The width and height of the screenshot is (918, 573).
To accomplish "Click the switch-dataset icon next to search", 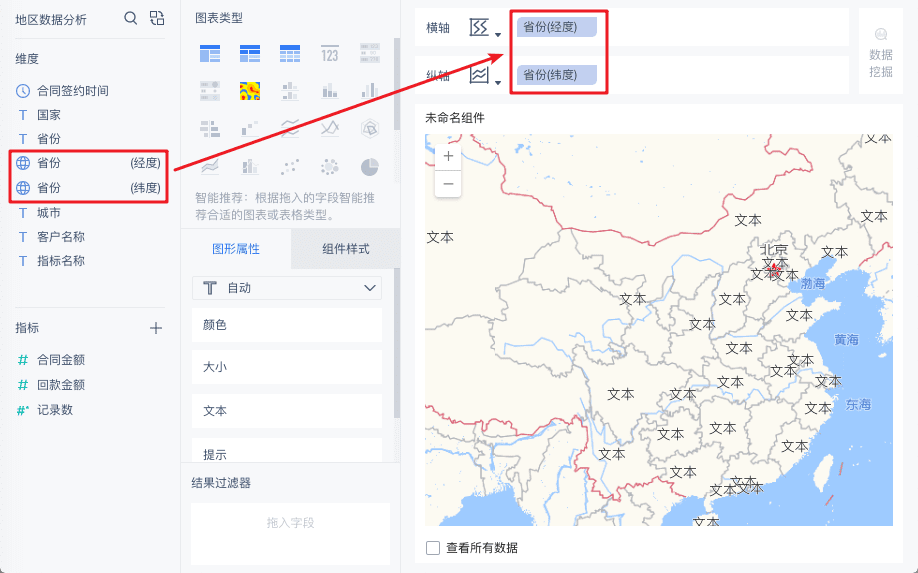I will tap(156, 18).
